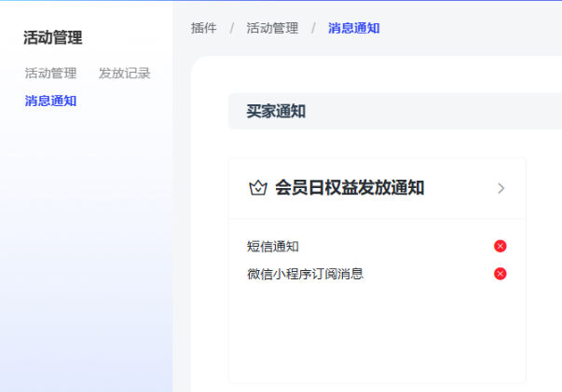562x392 pixels.
Task: Click the bold 活动管理 sidebar heading
Action: click(53, 38)
